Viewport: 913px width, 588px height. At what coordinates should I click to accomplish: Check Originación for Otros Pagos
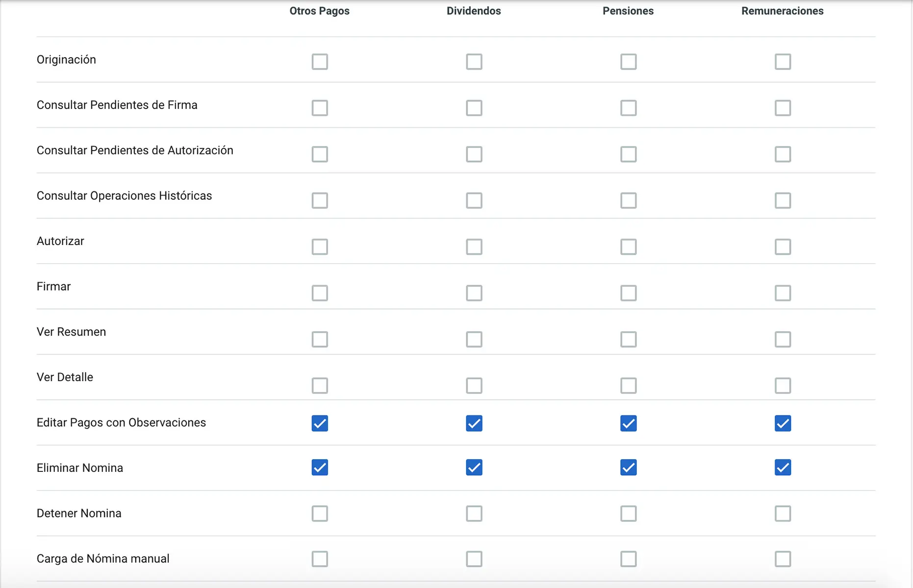click(x=320, y=62)
